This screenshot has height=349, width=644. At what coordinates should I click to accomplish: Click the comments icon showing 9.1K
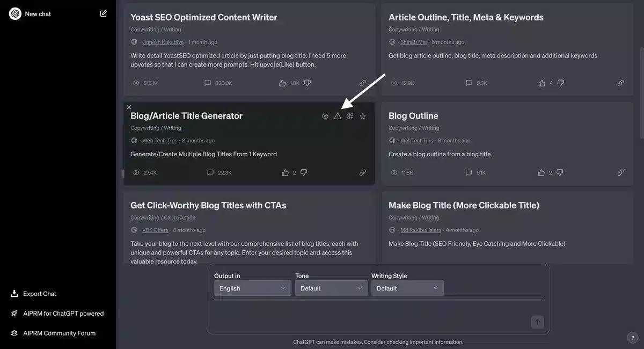(469, 173)
